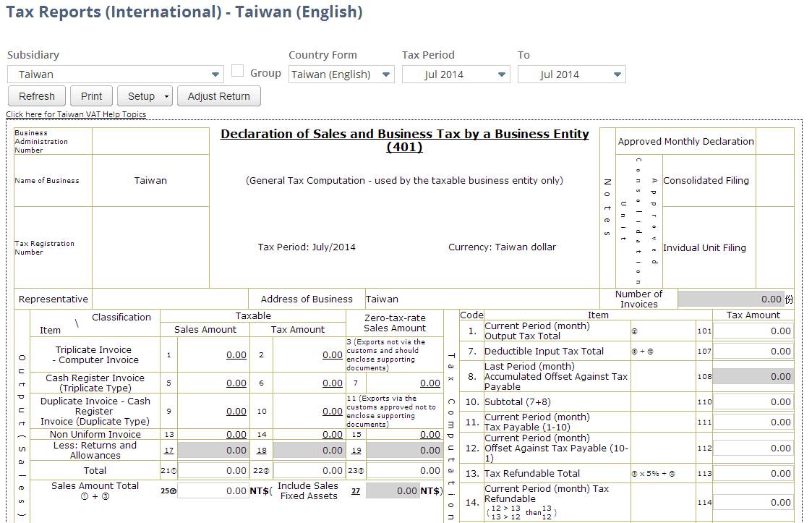Click the Adjust Return button
Image resolution: width=812 pixels, height=523 pixels.
click(x=218, y=95)
